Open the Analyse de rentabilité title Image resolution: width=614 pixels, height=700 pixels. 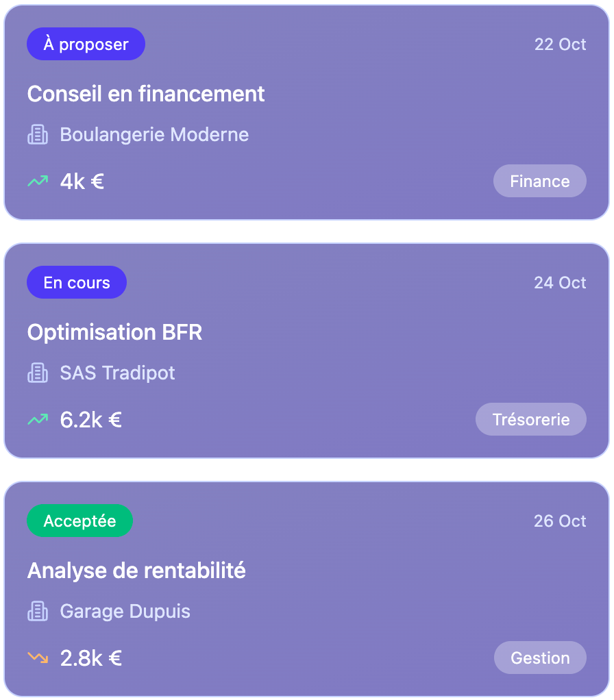point(136,571)
